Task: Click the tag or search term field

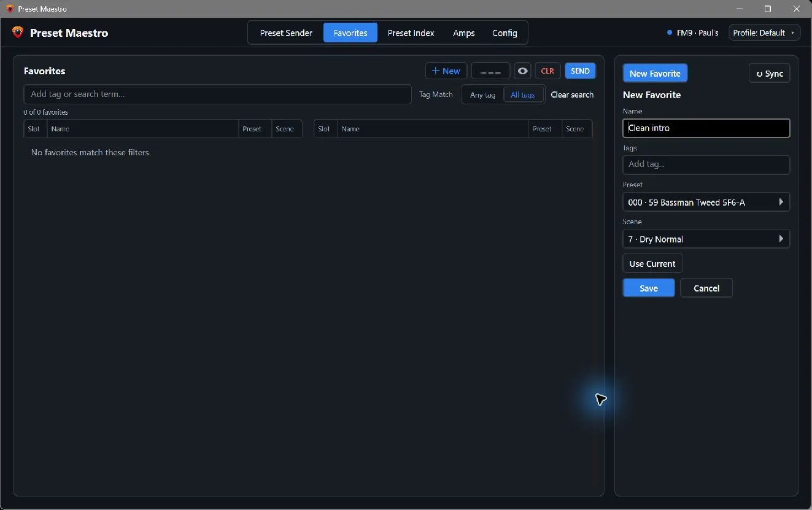Action: click(x=217, y=94)
